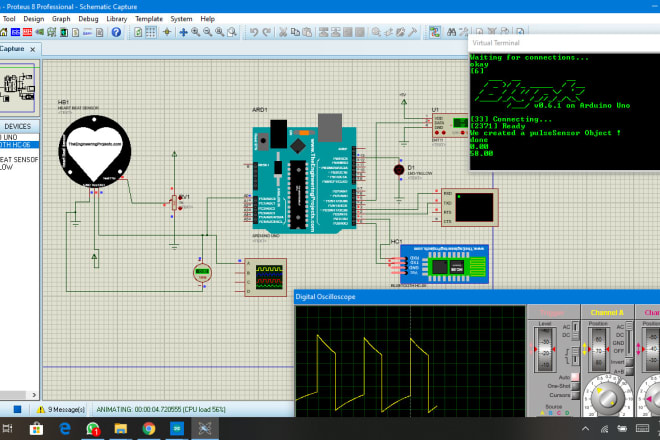Click the yellow LED D1 component
This screenshot has height=440, width=660.
pyautogui.click(x=399, y=170)
